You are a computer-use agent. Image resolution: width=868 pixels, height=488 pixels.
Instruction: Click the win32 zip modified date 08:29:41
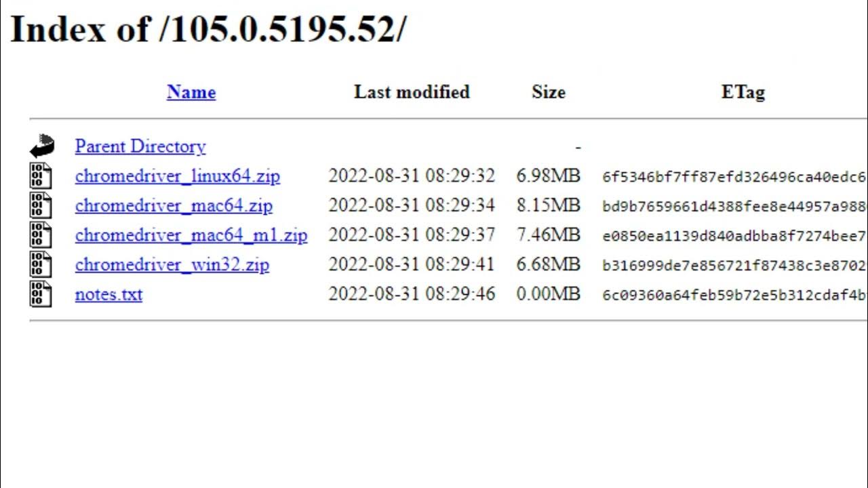(x=412, y=264)
